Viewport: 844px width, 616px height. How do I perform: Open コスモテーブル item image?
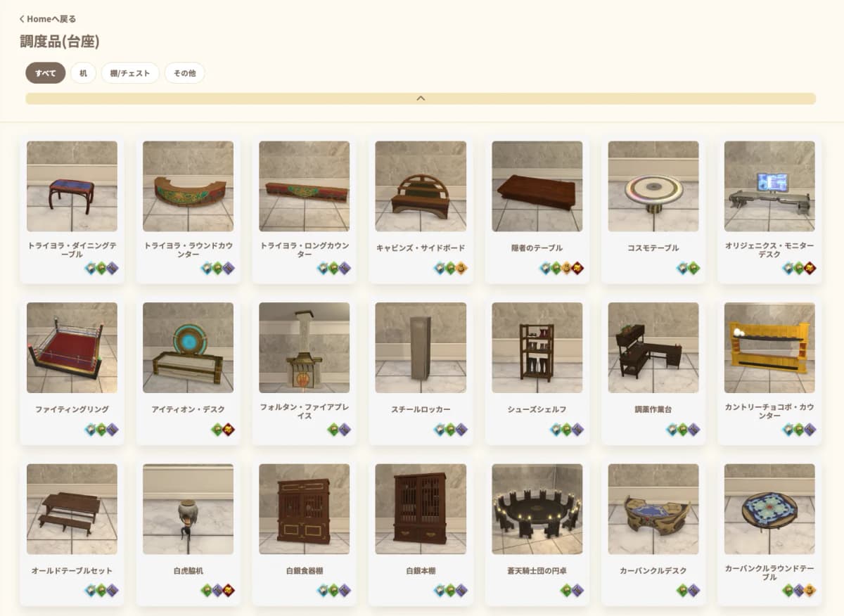tap(653, 186)
